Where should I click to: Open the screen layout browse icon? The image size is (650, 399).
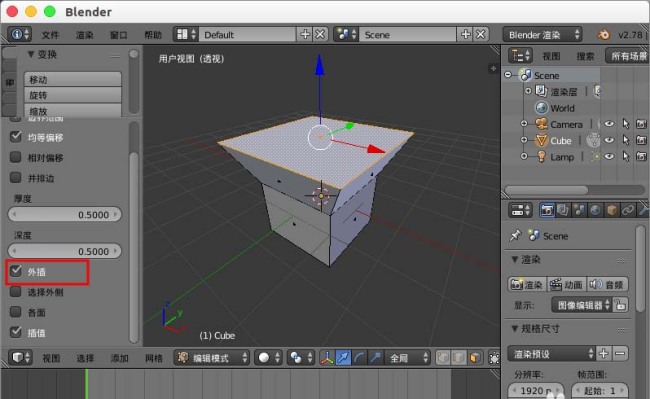(186, 34)
